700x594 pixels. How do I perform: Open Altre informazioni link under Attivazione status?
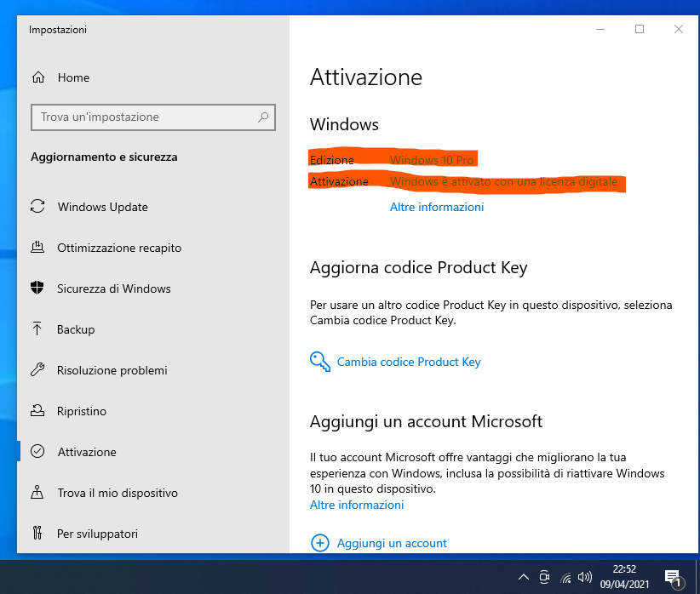coord(437,207)
